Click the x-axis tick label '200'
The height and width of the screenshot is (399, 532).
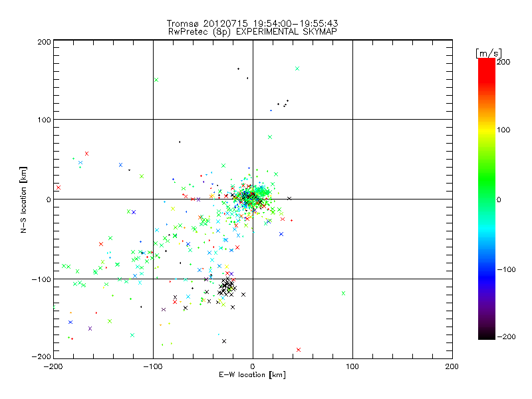(452, 366)
